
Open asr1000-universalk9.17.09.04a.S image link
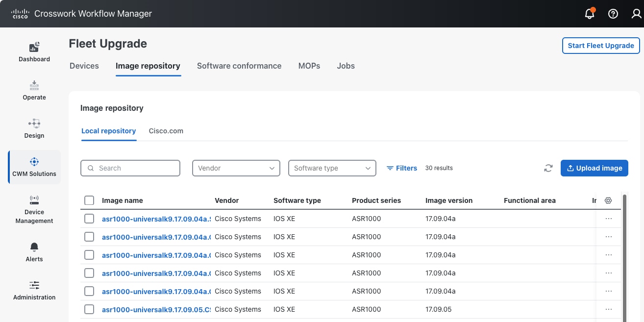[x=156, y=219]
